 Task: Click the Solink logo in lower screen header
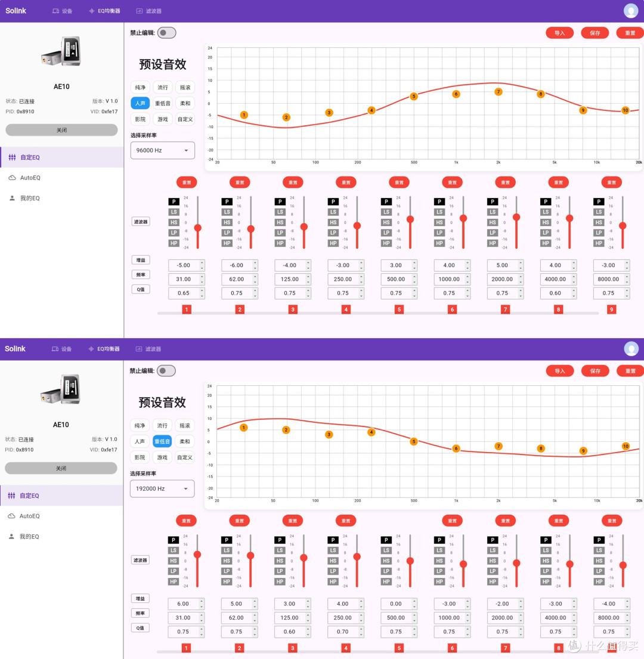coord(15,348)
